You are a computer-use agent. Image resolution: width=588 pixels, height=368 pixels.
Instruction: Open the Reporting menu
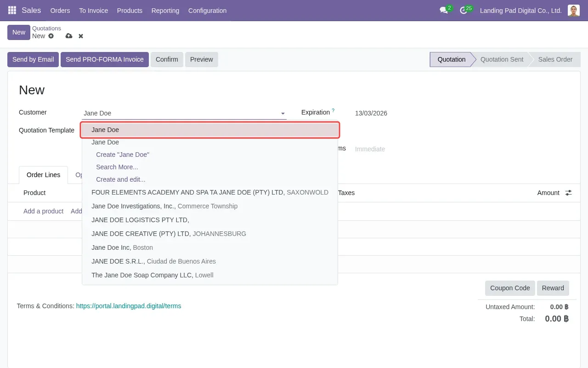tap(165, 10)
